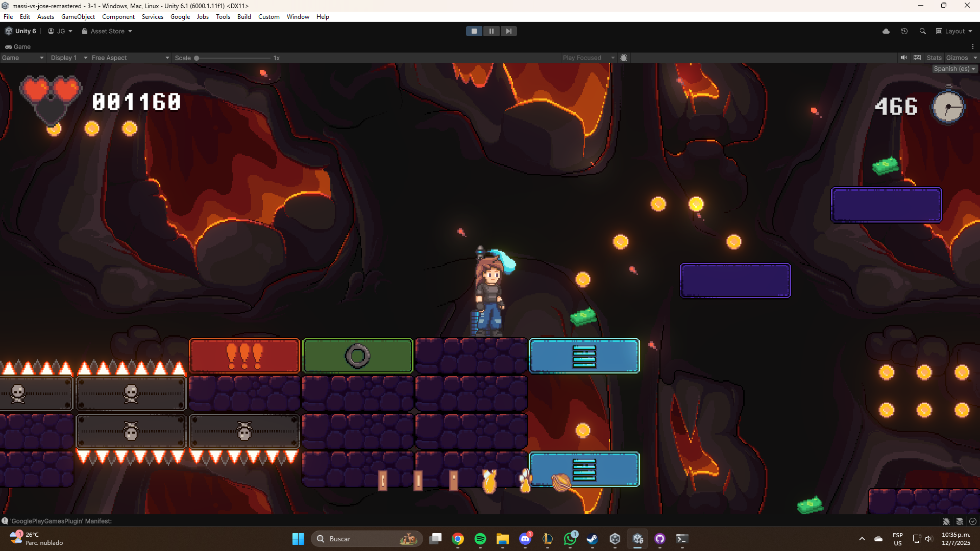Click the Step frame button
980x551 pixels.
point(508,31)
